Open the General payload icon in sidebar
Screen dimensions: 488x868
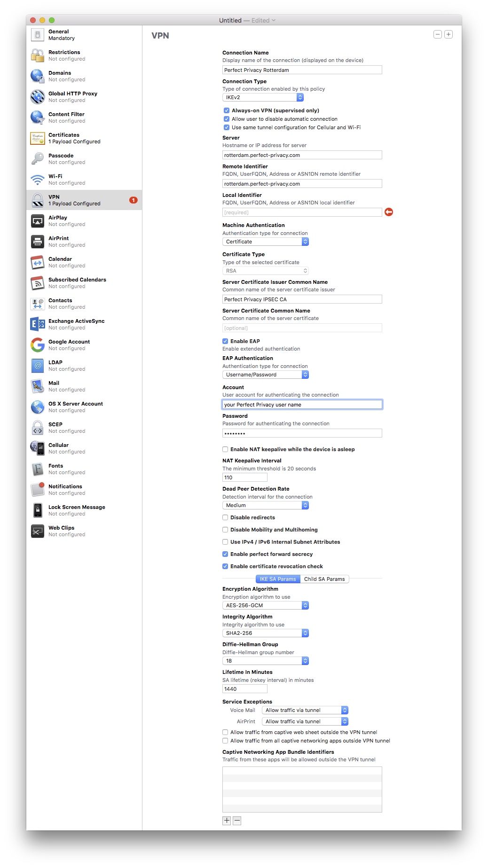click(x=38, y=35)
